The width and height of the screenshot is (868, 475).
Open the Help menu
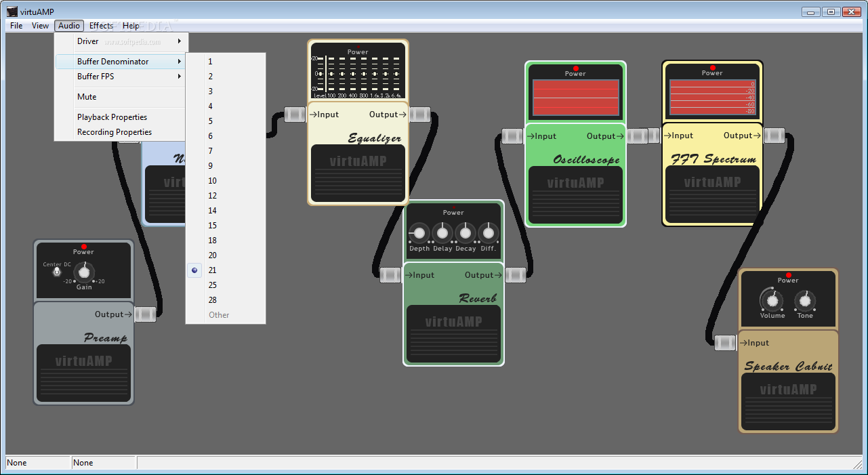click(x=131, y=26)
